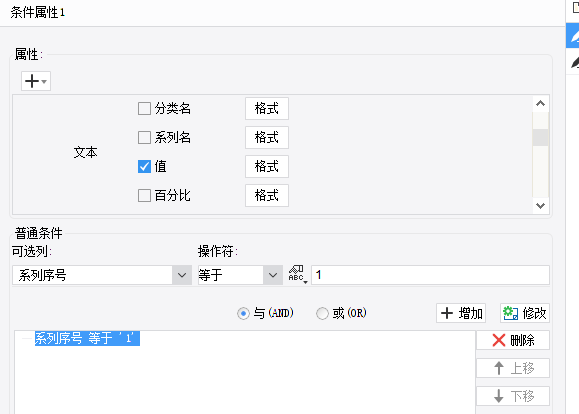Screen dimensions: 579x414
Task: Select the 与 (AND) radio button
Action: point(243,314)
